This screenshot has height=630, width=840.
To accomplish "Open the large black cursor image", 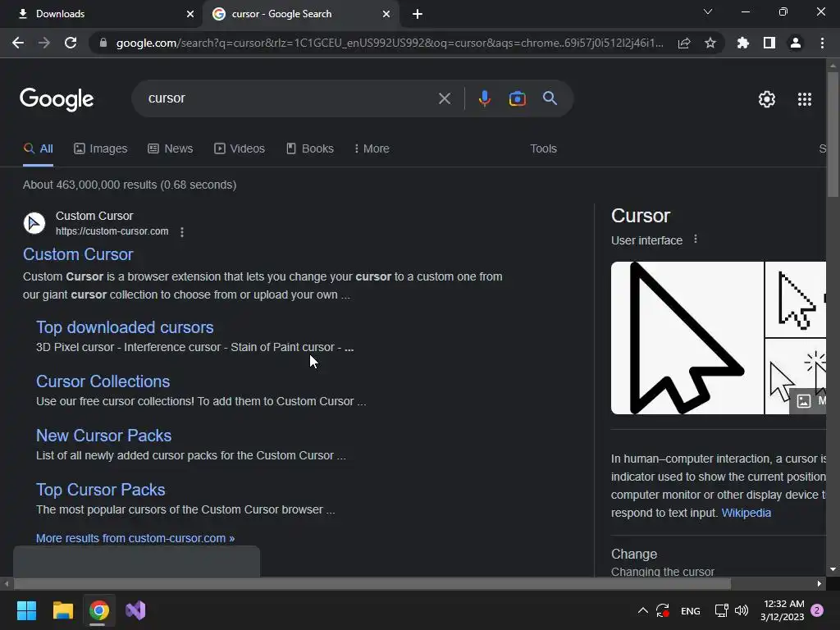I will coord(687,338).
